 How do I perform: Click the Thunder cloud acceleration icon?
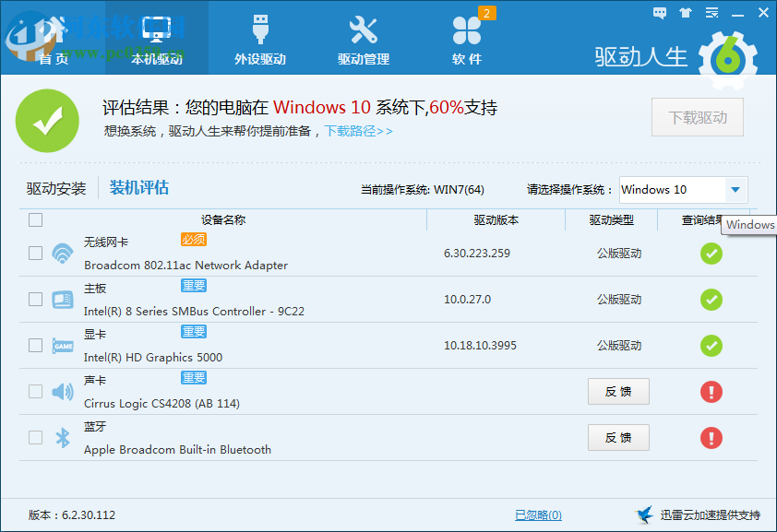(x=644, y=514)
